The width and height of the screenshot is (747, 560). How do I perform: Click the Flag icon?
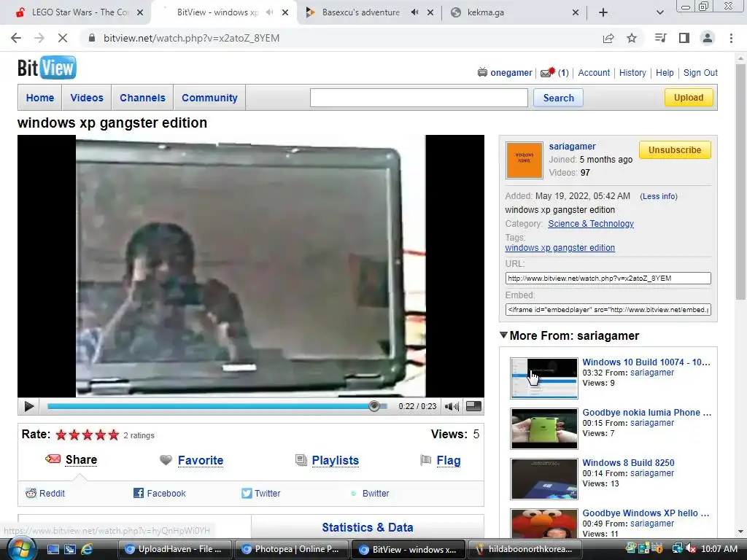click(426, 460)
